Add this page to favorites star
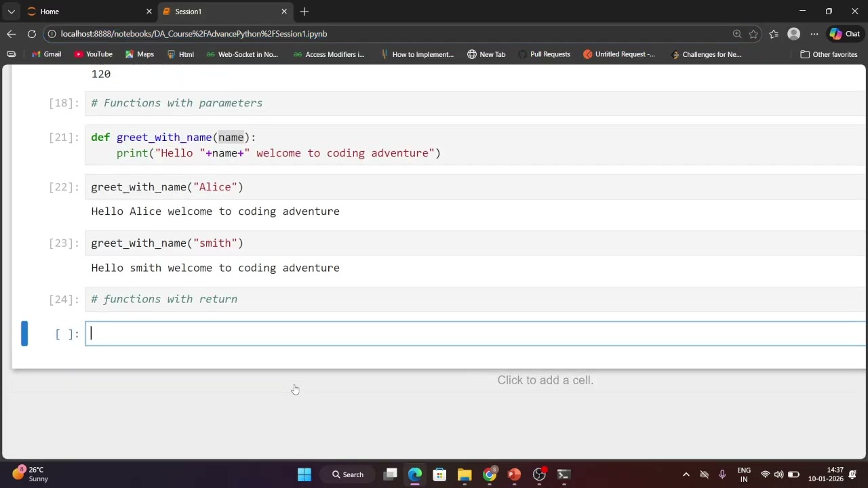868x488 pixels. tap(753, 34)
